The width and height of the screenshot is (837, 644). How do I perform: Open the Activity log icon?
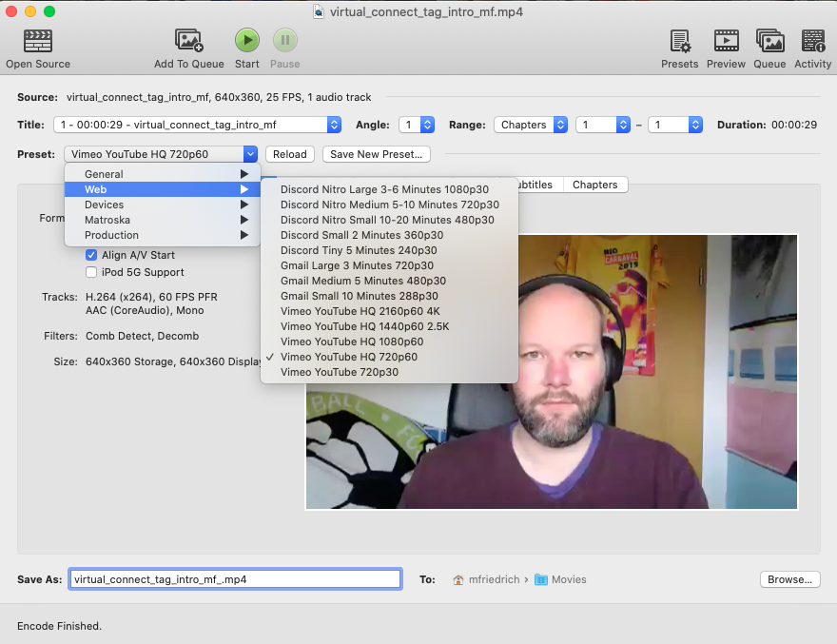click(x=813, y=40)
